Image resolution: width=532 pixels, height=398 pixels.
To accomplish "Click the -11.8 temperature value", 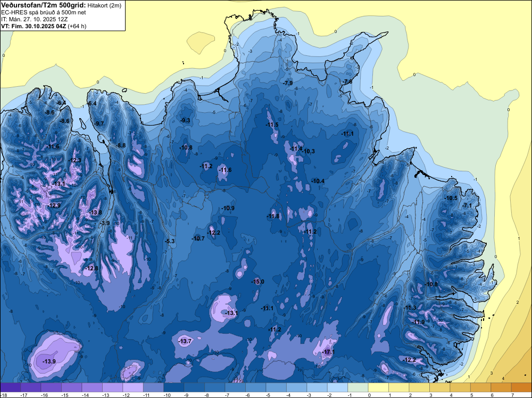I will 273,216.
